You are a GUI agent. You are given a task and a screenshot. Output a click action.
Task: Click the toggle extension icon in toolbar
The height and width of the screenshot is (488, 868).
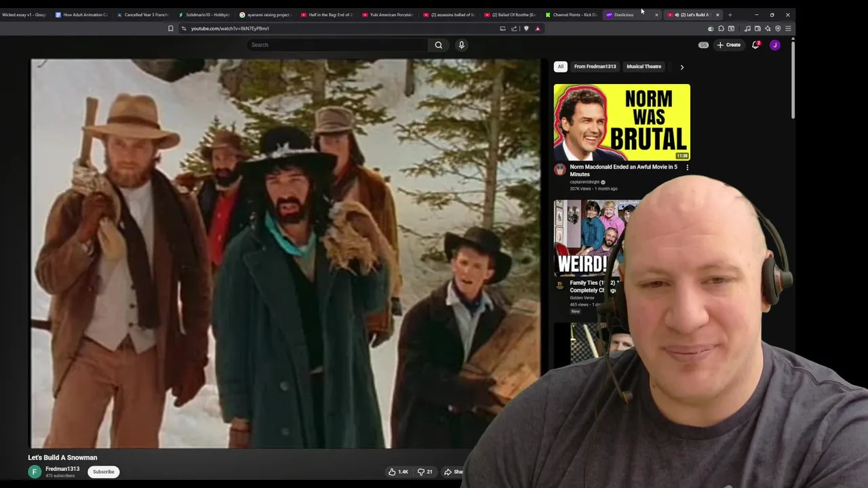point(711,28)
